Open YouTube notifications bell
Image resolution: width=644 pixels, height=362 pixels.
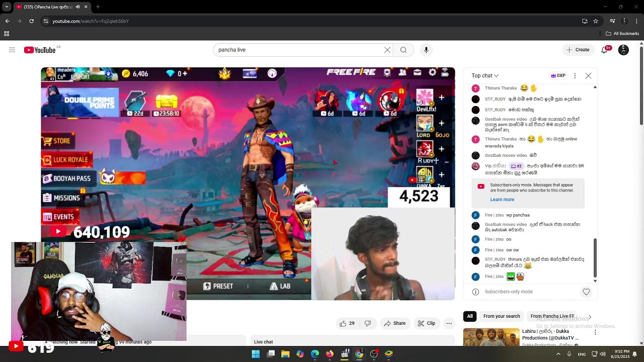coord(605,50)
